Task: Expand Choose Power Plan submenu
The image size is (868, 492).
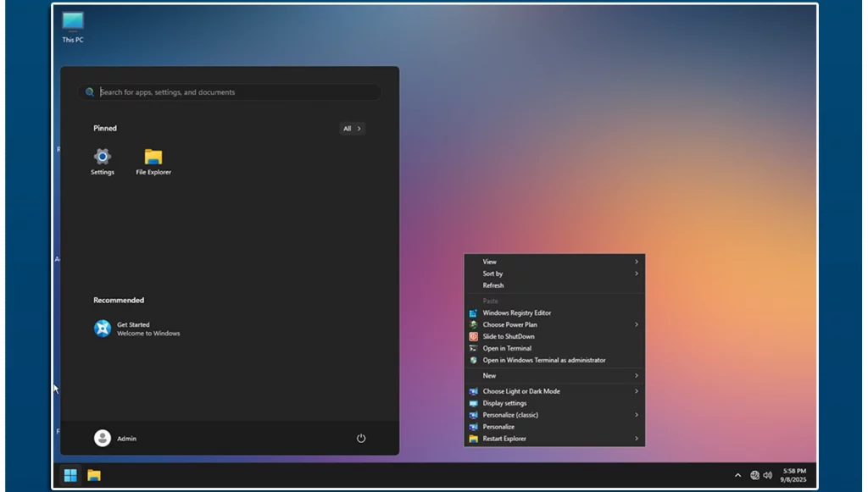Action: pos(554,324)
